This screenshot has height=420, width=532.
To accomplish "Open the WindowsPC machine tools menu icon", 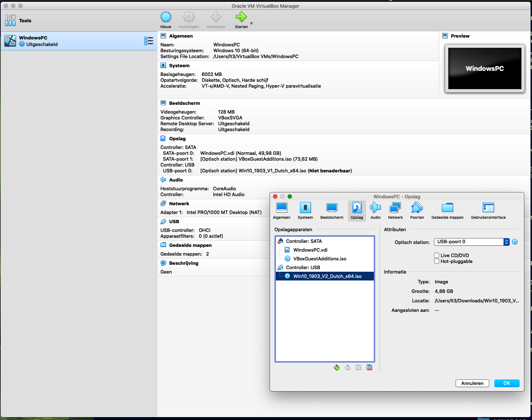I will click(148, 41).
